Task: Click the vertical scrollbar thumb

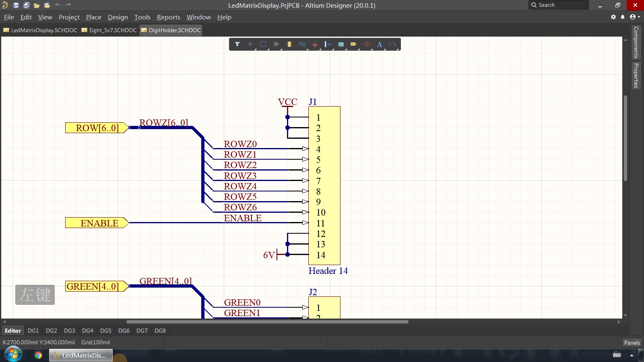Action: 625,138
